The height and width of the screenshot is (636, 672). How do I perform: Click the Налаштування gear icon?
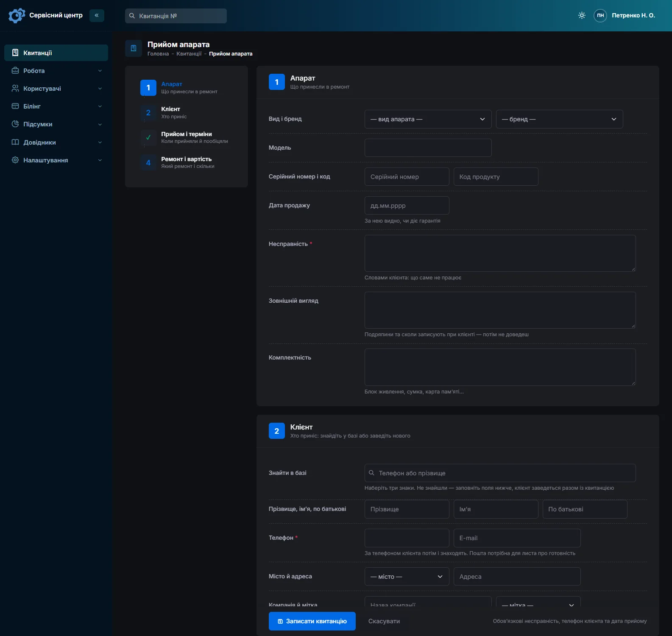(15, 160)
